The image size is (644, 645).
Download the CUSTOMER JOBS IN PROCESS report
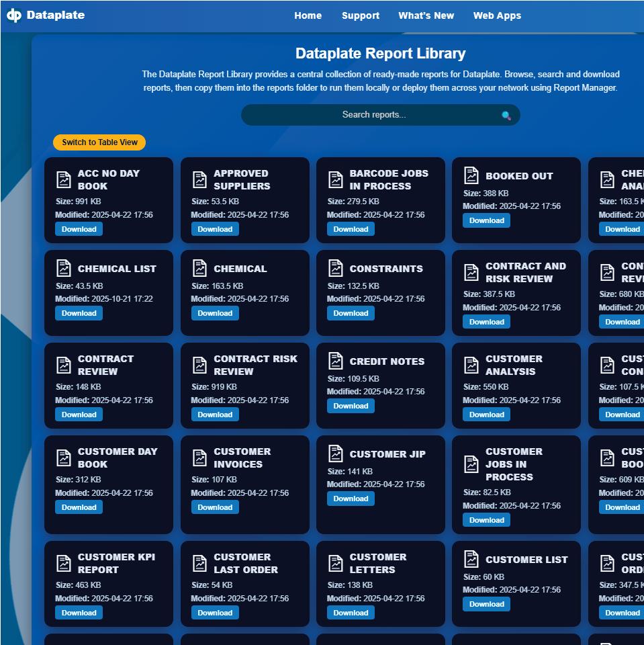[487, 520]
